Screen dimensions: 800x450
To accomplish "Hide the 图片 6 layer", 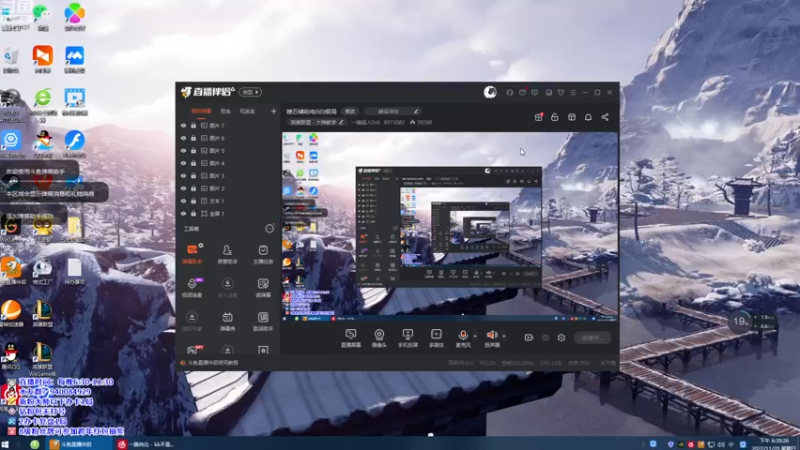I will click(x=184, y=138).
